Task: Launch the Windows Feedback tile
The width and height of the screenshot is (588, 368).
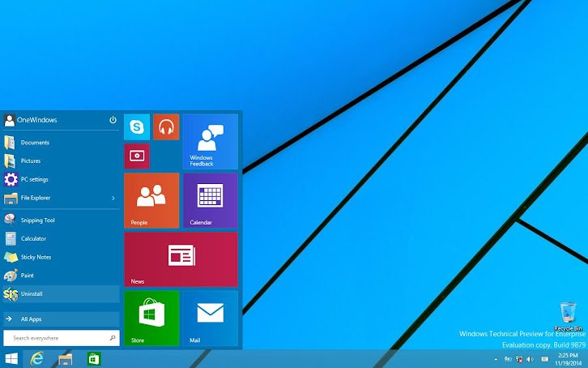Action: [211, 141]
